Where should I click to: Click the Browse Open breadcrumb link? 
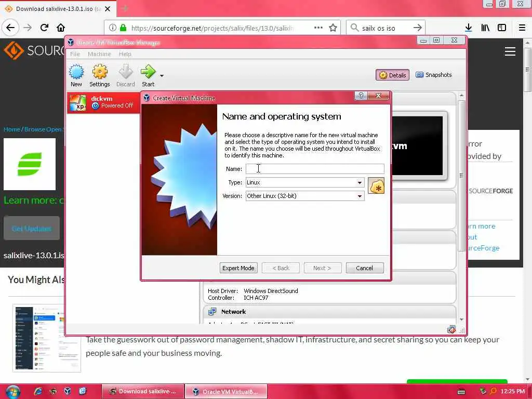(43, 129)
